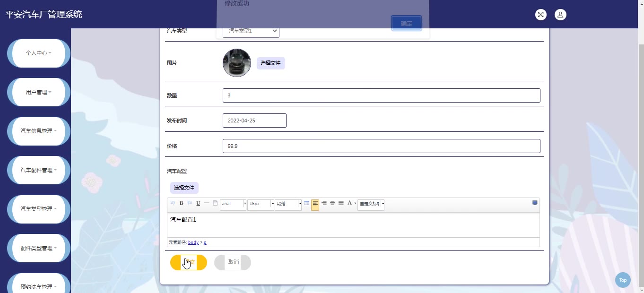644x293 pixels.
Task: Open the font color picker arrow
Action: click(x=355, y=204)
